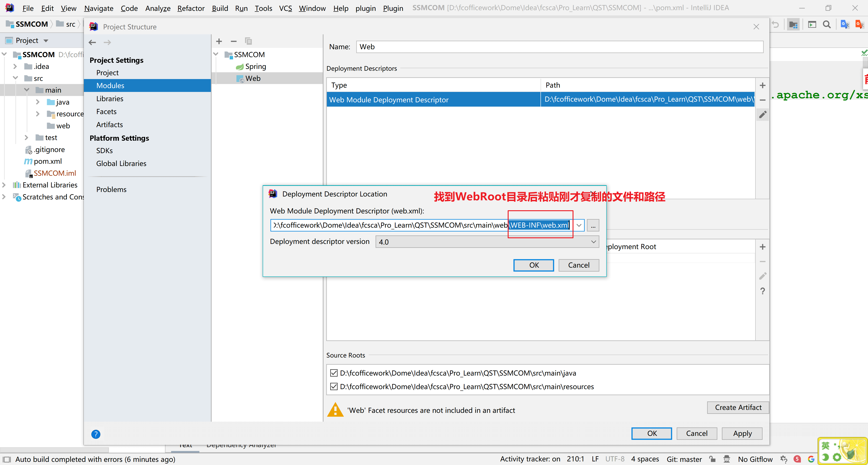Click Create Artifact button
The height and width of the screenshot is (465, 868).
pos(738,407)
